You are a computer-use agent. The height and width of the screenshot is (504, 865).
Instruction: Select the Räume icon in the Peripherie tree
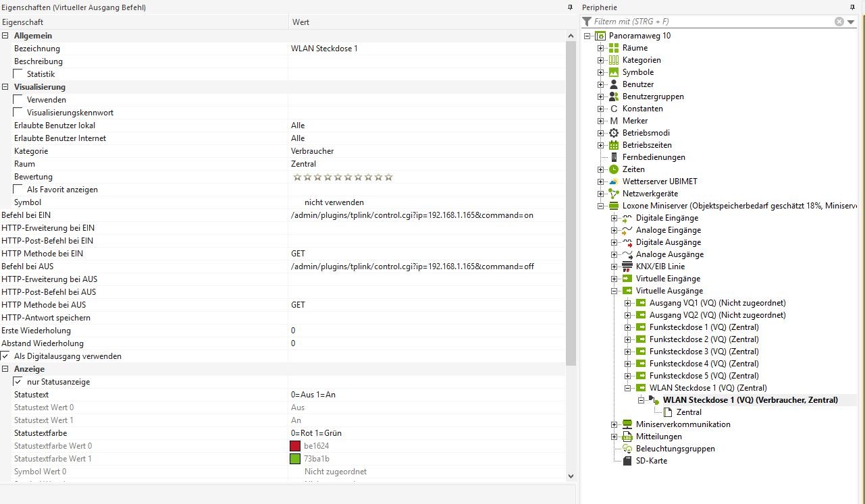click(x=613, y=48)
